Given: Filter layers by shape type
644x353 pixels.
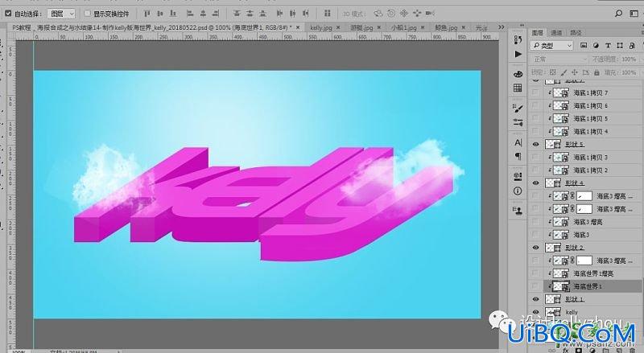Looking at the screenshot, I should point(620,46).
